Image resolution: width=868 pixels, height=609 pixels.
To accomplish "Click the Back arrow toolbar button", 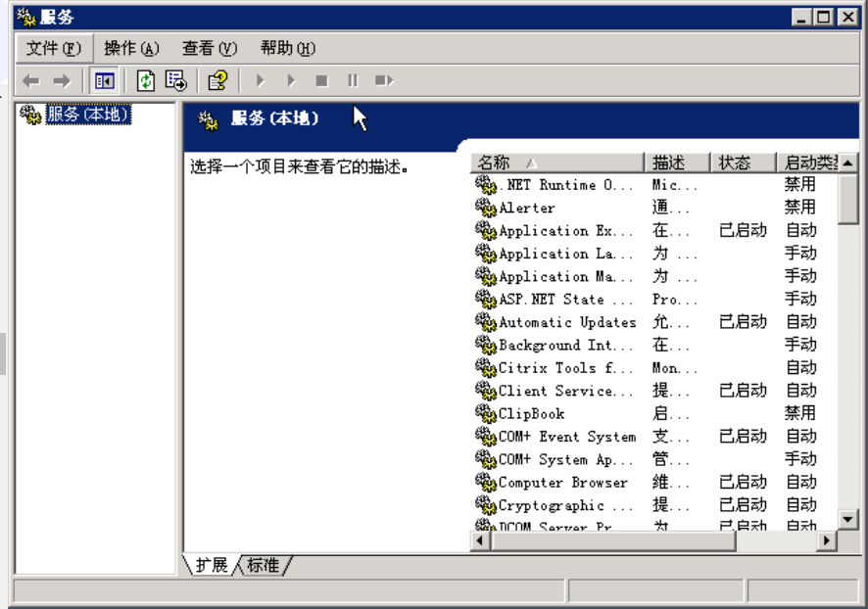I will 31,81.
